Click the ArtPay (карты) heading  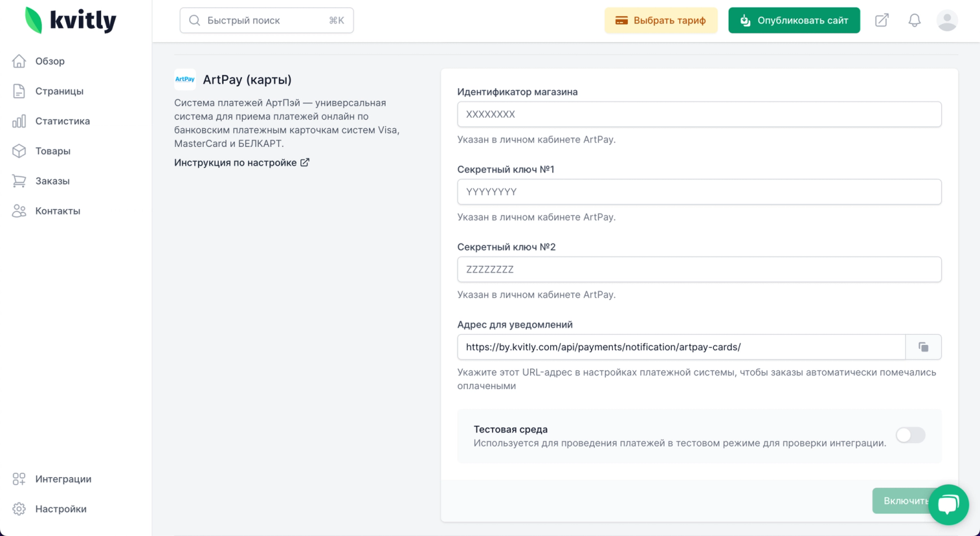[247, 80]
